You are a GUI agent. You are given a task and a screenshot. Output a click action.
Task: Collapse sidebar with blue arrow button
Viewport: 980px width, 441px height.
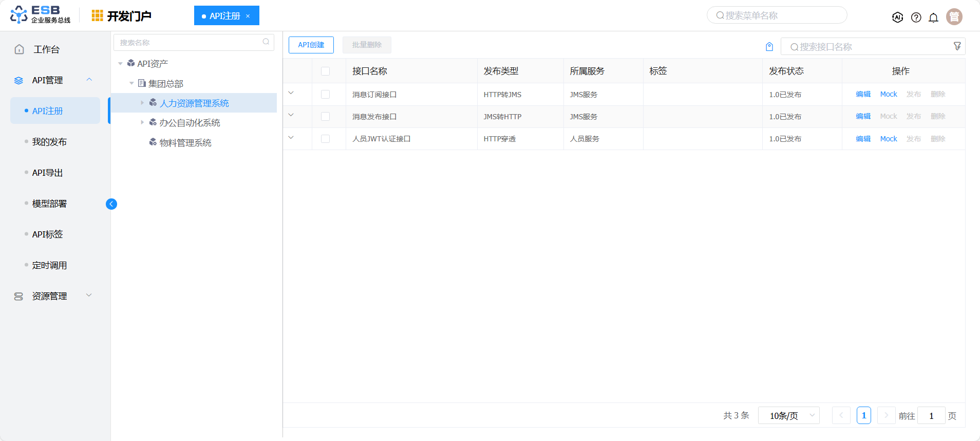111,204
